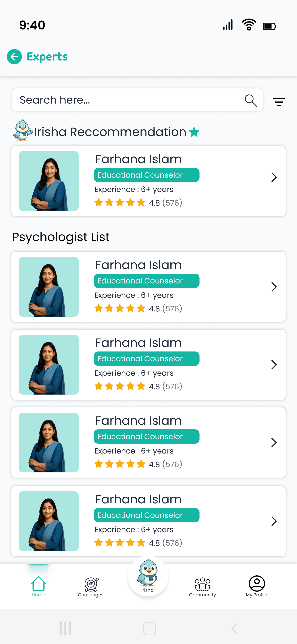Image resolution: width=297 pixels, height=644 pixels.
Task: Open last Psychologist List entry chevron
Action: pos(274,521)
